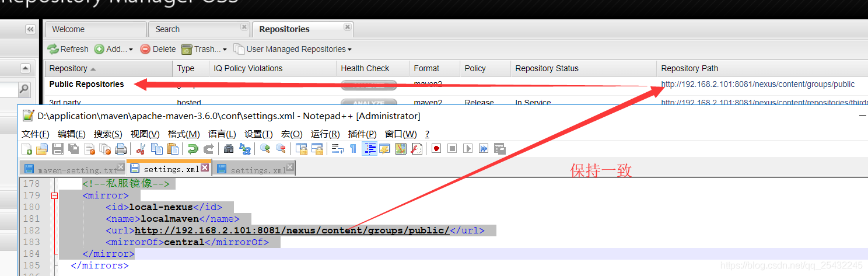Sort by the Repository column header
The image size is (868, 276).
[x=108, y=68]
